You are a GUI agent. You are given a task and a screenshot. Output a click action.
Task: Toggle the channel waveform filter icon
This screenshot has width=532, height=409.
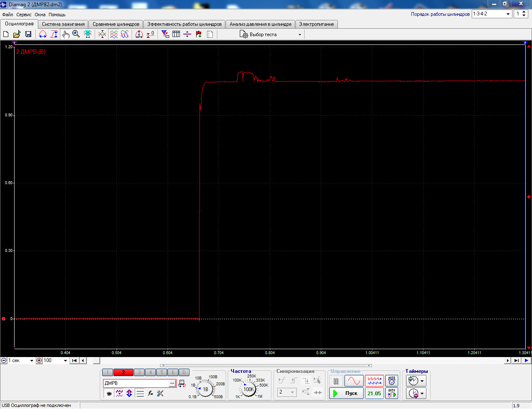[x=119, y=393]
